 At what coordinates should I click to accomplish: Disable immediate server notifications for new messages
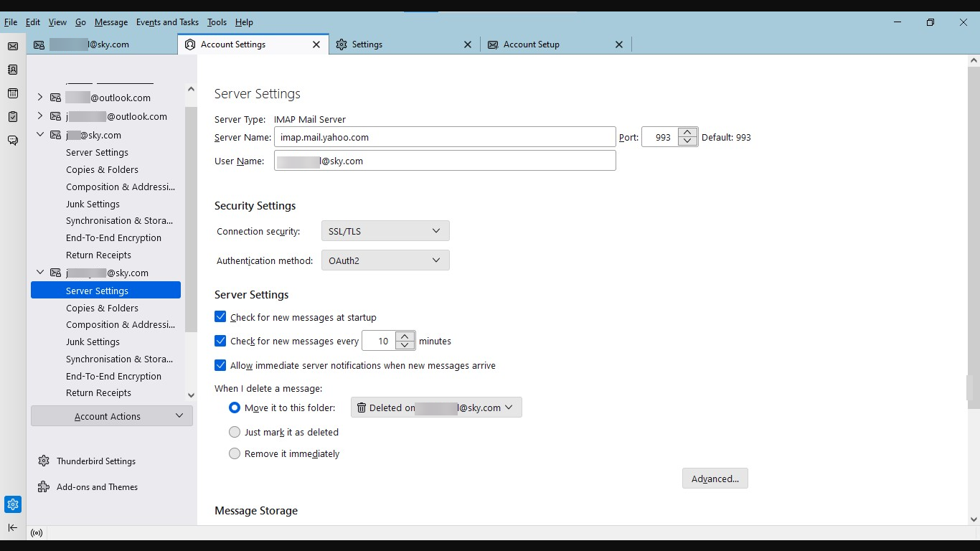click(x=220, y=365)
